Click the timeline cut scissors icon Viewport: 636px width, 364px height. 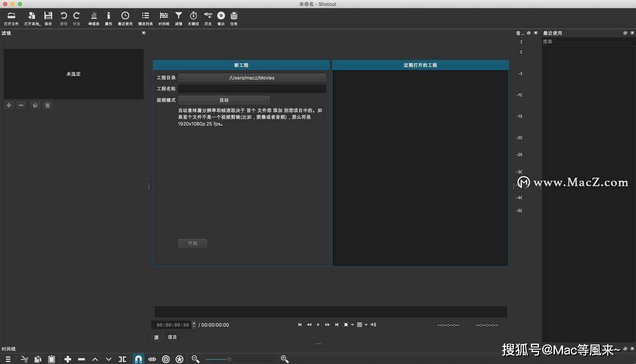24,359
